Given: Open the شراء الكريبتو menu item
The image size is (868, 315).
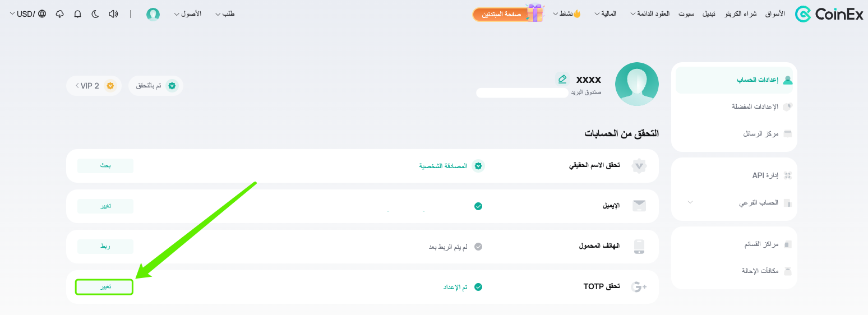Looking at the screenshot, I should click(x=740, y=14).
